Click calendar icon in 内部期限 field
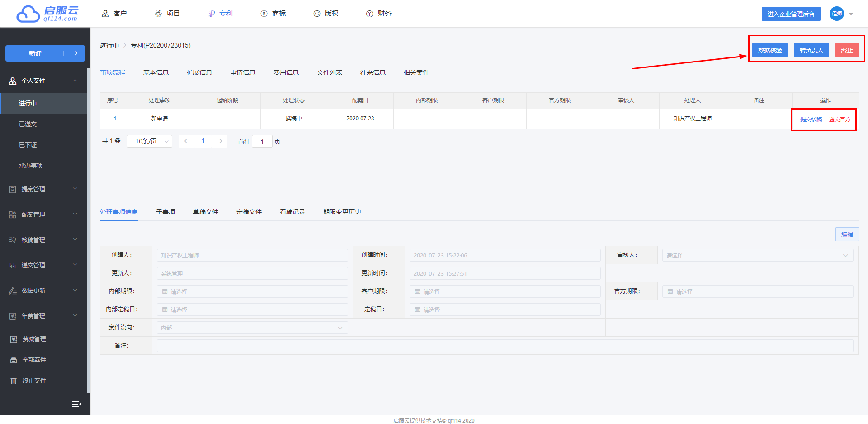Image resolution: width=868 pixels, height=424 pixels. pos(165,291)
